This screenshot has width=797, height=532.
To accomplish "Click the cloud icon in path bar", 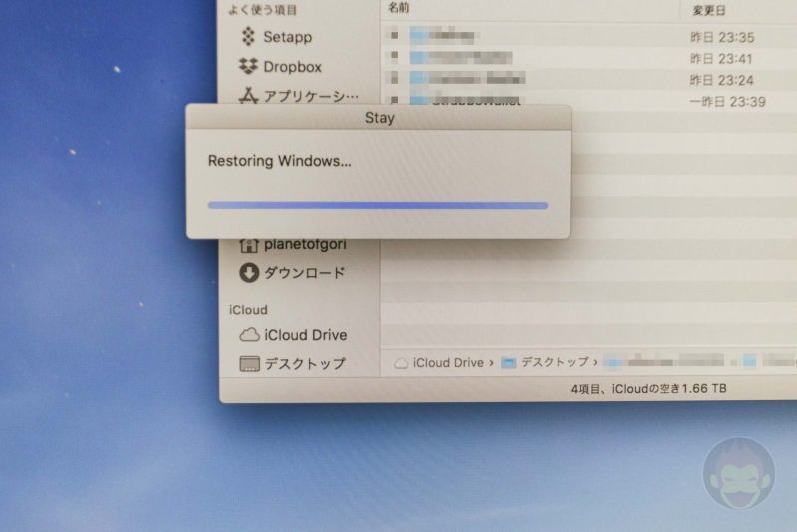I will coord(401,363).
